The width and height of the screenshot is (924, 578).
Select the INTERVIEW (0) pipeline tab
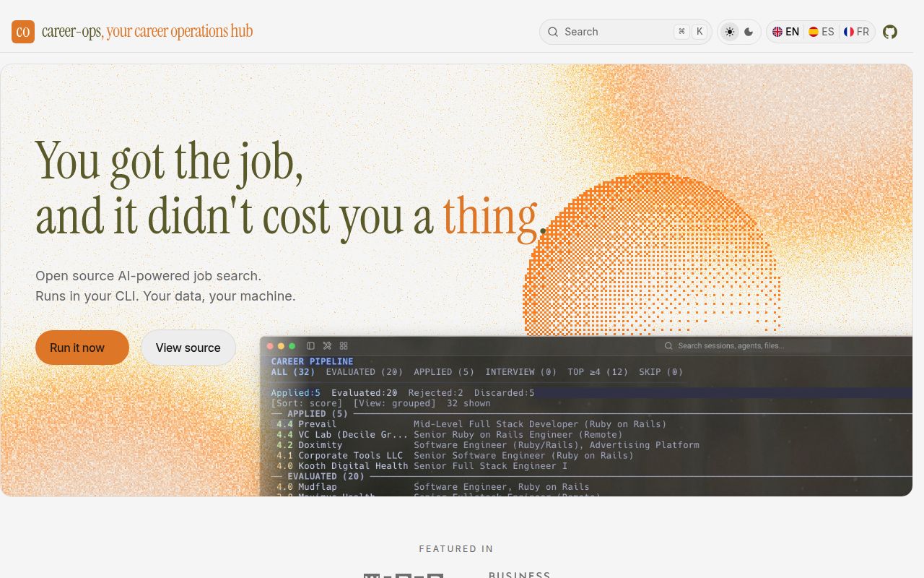pyautogui.click(x=521, y=372)
